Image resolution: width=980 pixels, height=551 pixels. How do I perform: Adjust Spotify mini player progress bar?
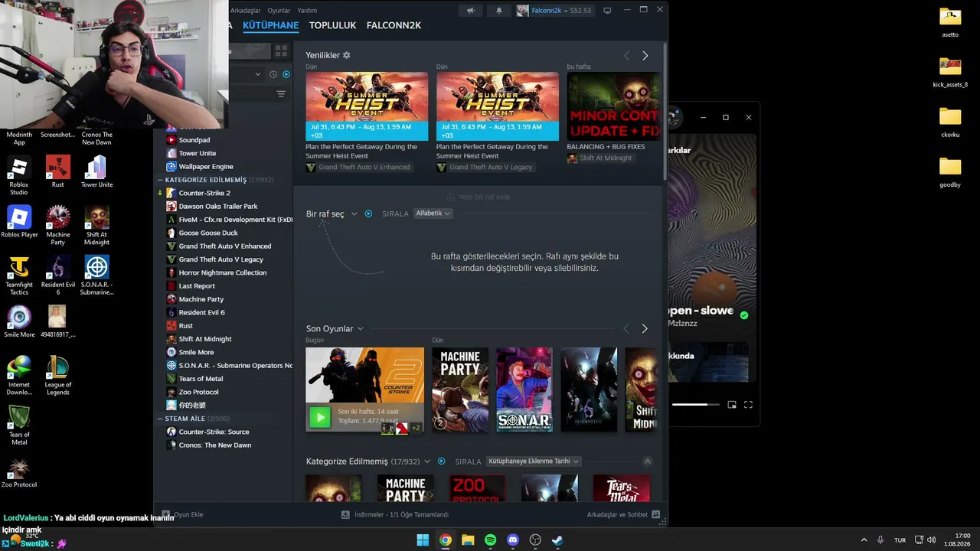tap(696, 405)
